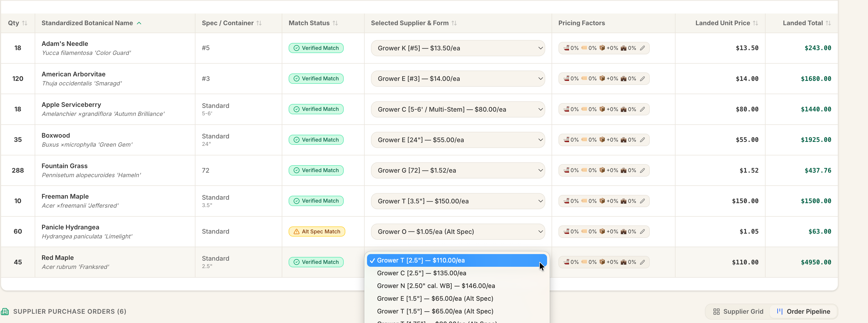The height and width of the screenshot is (323, 868).
Task: Open supplier dropdown for Freeman Maple
Action: (x=458, y=201)
